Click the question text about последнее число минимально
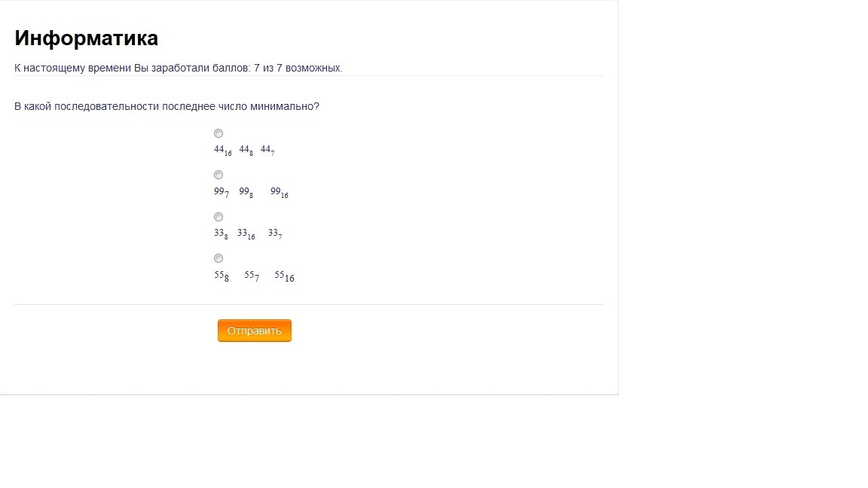The height and width of the screenshot is (488, 868). pos(167,106)
